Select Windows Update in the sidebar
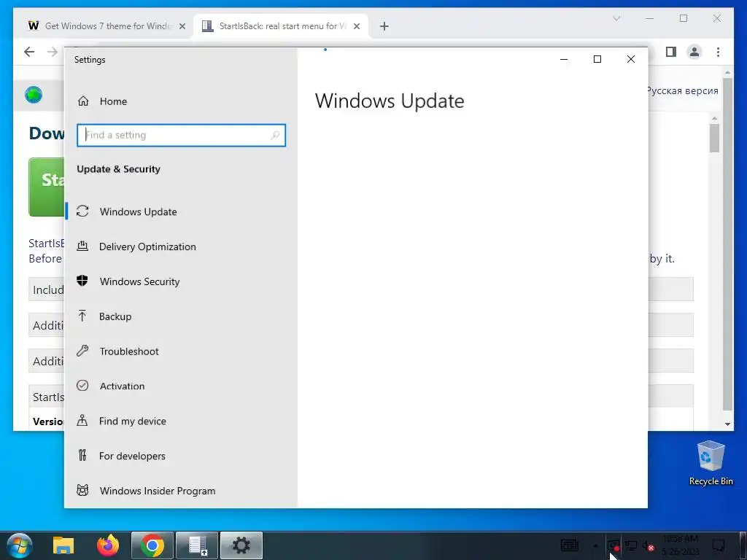The image size is (747, 560). tap(138, 212)
